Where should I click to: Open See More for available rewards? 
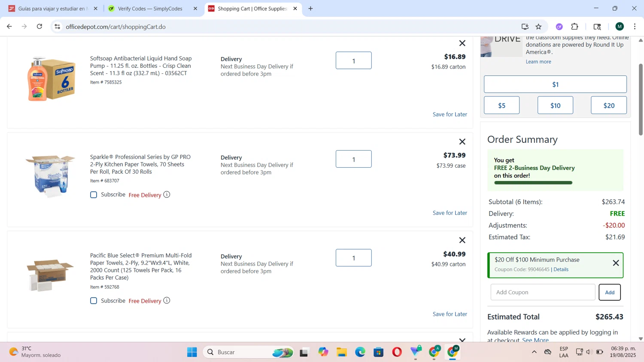pyautogui.click(x=535, y=340)
